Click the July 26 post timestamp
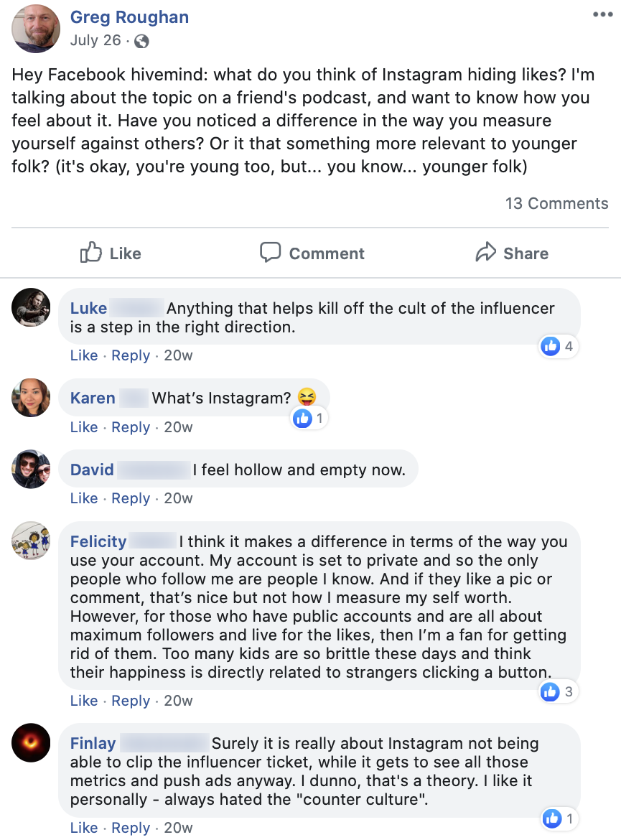 [95, 40]
